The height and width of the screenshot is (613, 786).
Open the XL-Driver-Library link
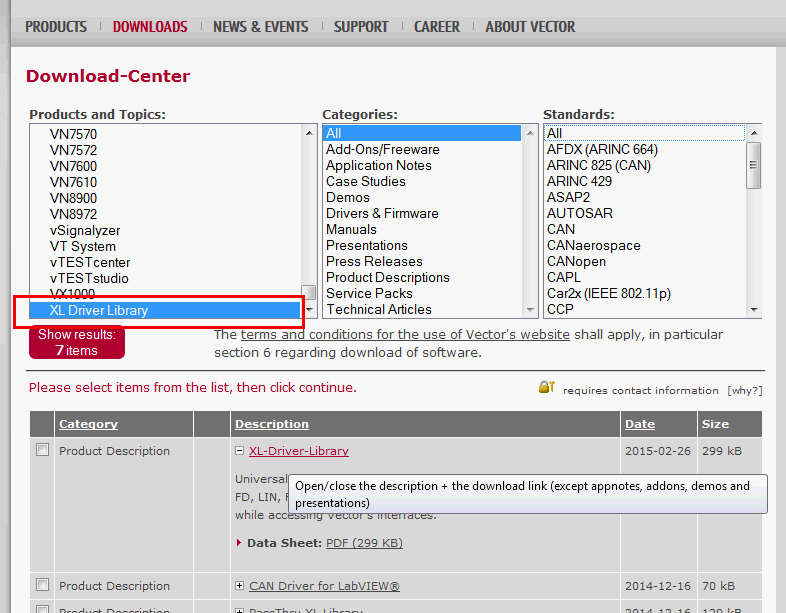[x=299, y=451]
